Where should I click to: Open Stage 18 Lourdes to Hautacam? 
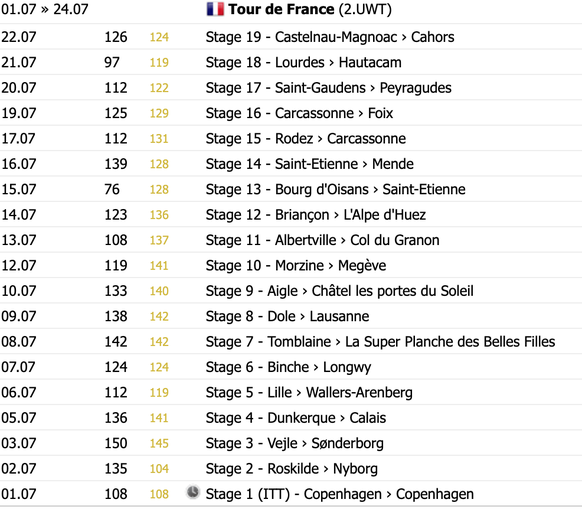click(304, 62)
